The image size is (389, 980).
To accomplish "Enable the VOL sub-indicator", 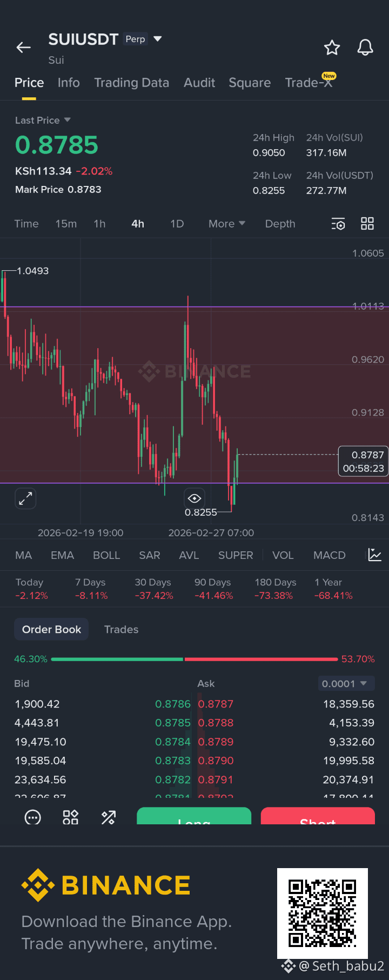I will pos(283,555).
